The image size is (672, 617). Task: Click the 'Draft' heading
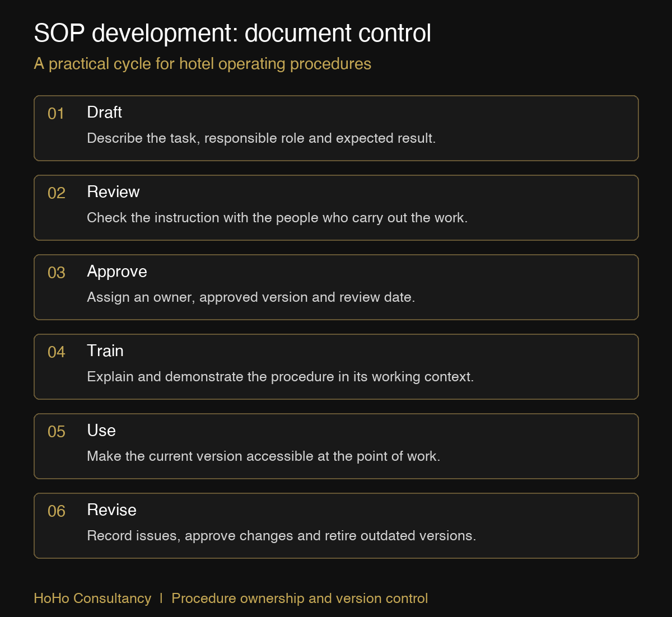[x=105, y=113]
